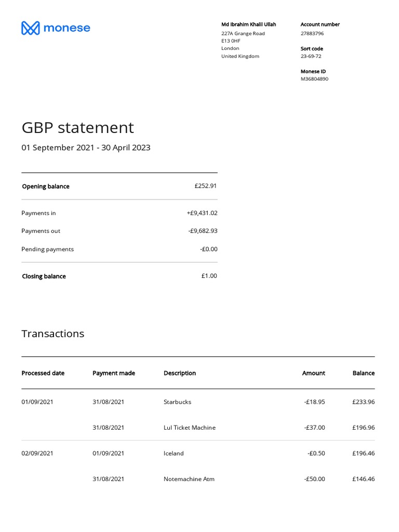Click the Description column header
This screenshot has height=532, width=399.
180,373
